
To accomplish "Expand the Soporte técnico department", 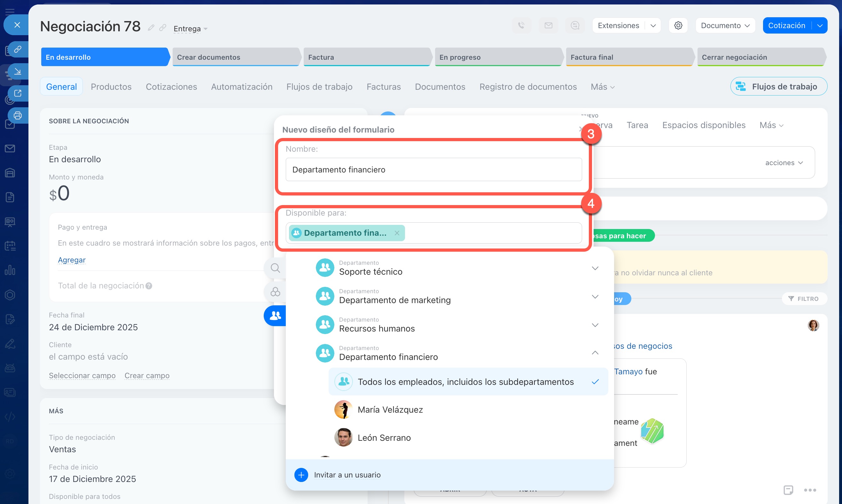I will click(x=595, y=268).
